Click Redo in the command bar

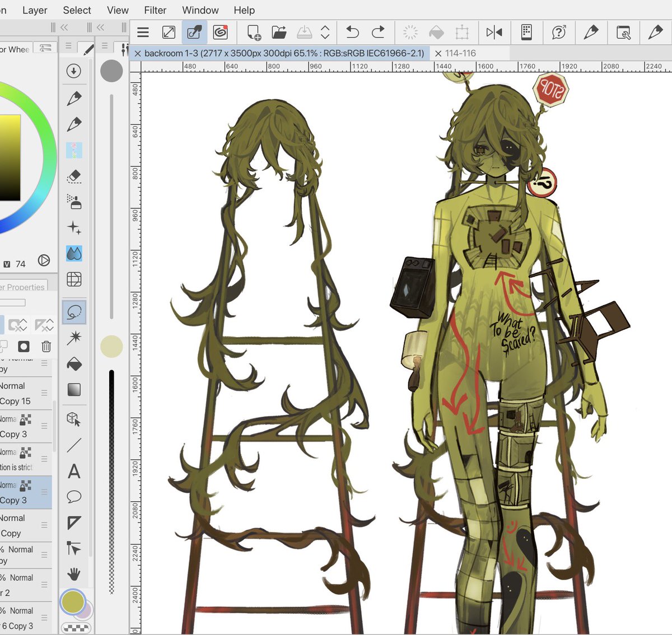coord(379,32)
